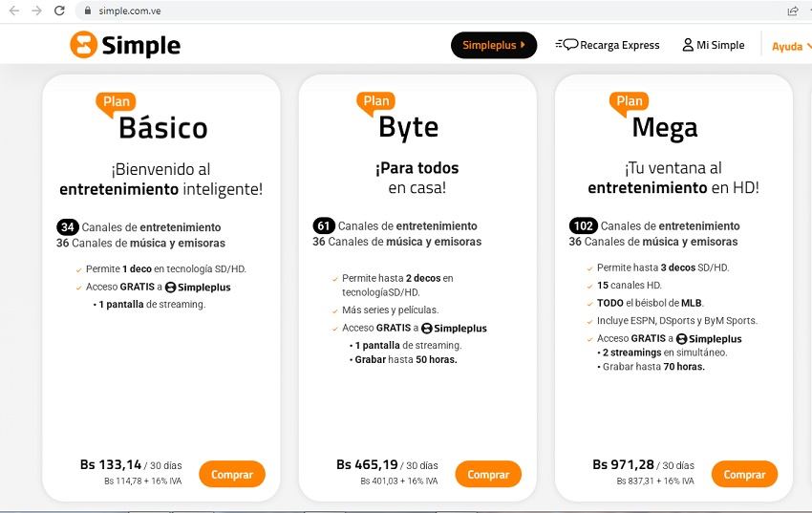The height and width of the screenshot is (513, 812).
Task: Open the Recarga Express menu item
Action: click(x=619, y=45)
